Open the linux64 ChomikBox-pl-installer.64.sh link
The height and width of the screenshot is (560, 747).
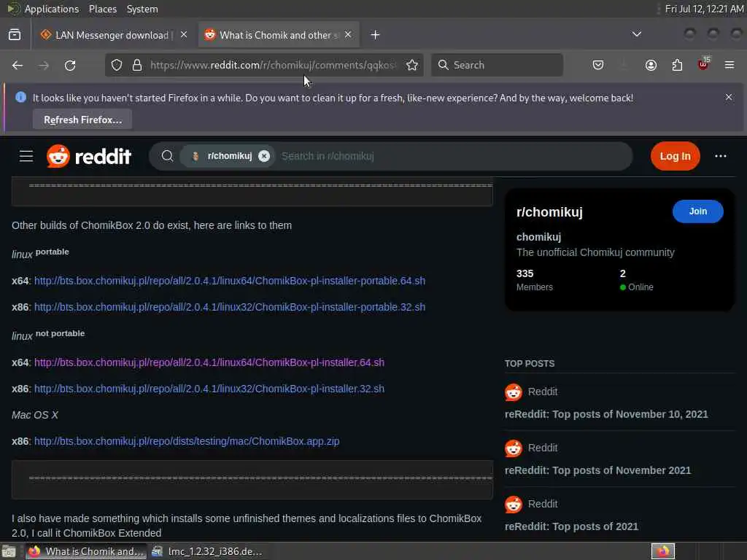click(209, 362)
